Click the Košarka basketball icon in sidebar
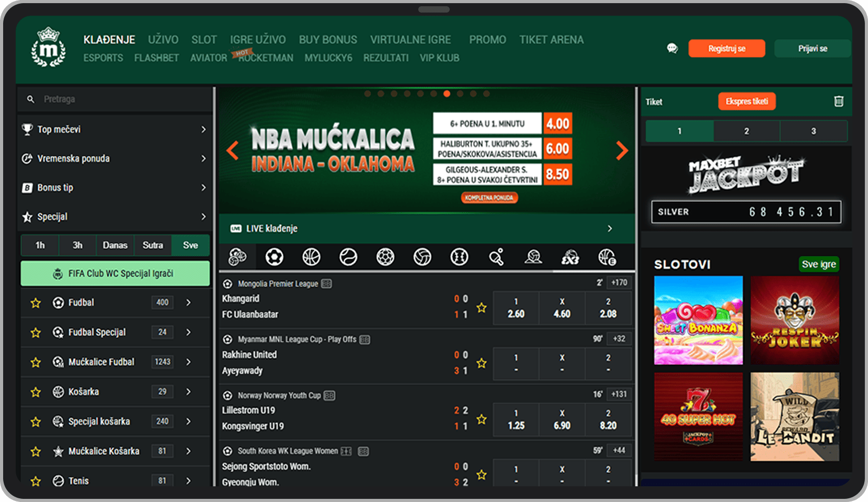Screen dimensions: 868x502 [59, 392]
